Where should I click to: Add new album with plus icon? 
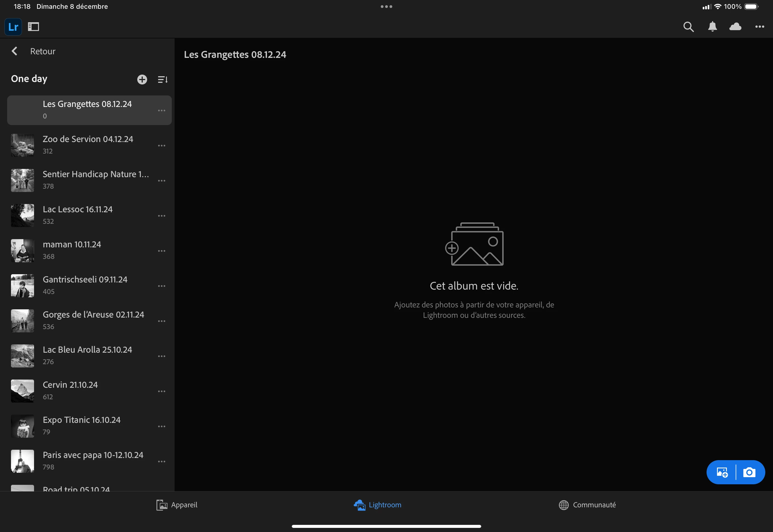click(x=142, y=79)
